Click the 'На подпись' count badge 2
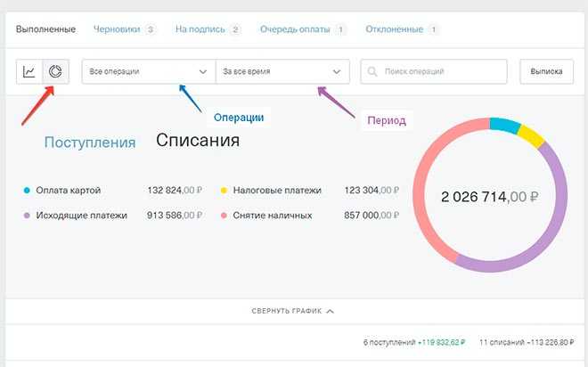 click(235, 29)
